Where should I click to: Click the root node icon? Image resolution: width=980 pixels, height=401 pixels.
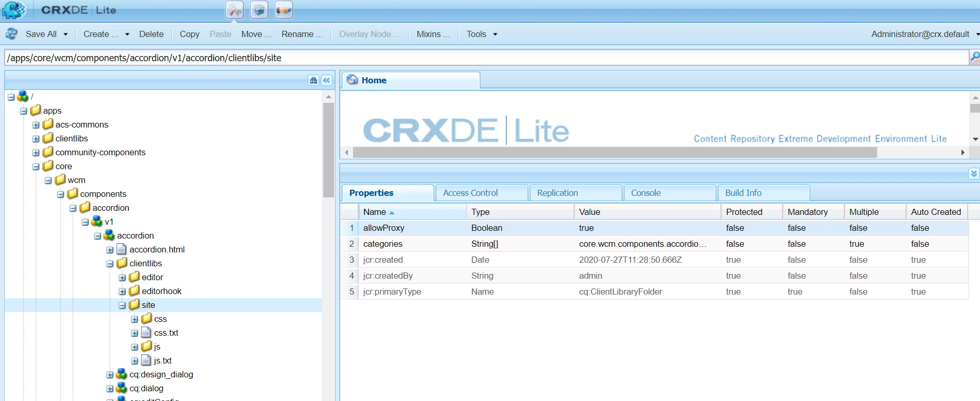tap(23, 96)
